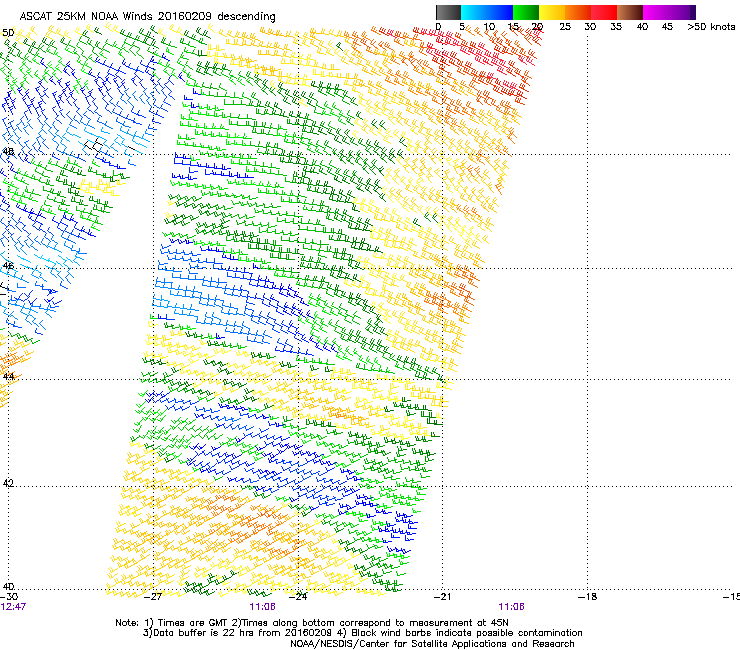Viewport: 740px width, 650px height.
Task: Click the '35' label under the color scale
Action: coord(616,26)
